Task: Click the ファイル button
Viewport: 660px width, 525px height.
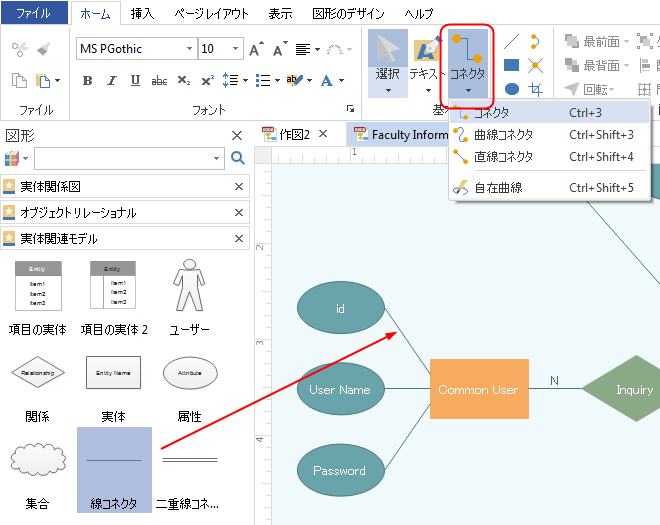Action: (34, 13)
